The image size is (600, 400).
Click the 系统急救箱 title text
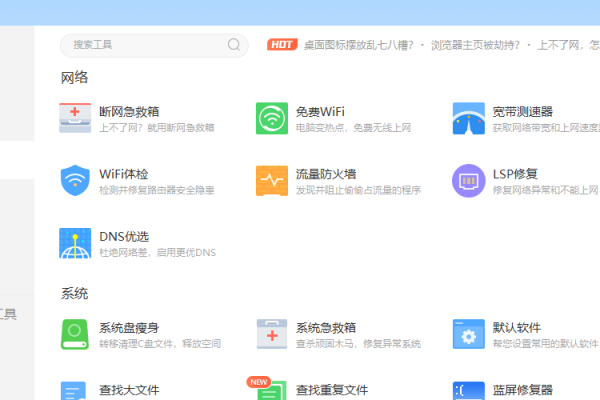[326, 328]
